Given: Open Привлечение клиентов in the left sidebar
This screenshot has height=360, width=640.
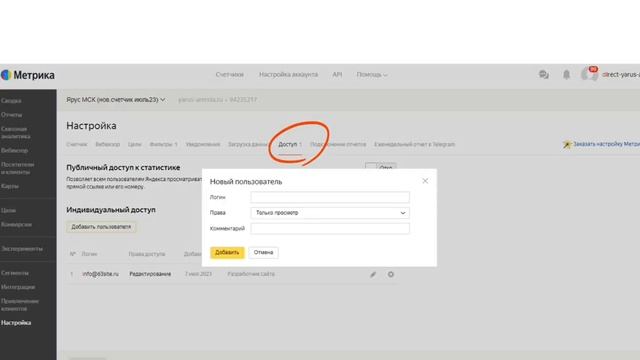Looking at the screenshot, I should point(20,305).
